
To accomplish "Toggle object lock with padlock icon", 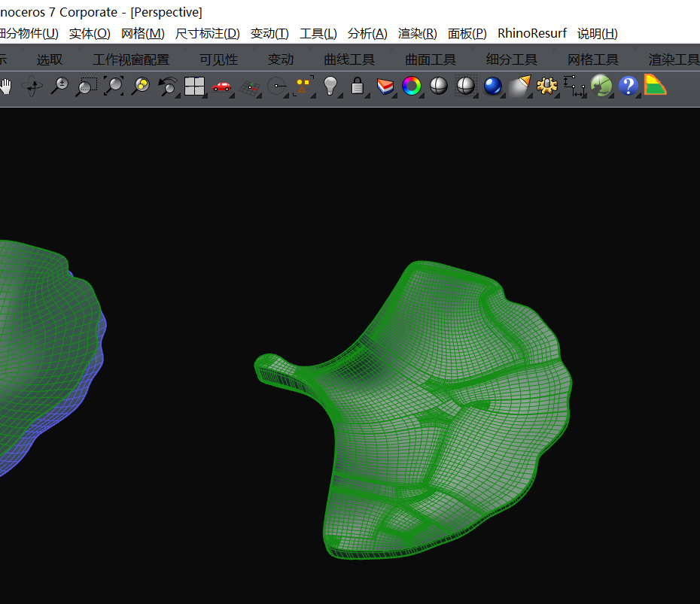I will (x=358, y=87).
